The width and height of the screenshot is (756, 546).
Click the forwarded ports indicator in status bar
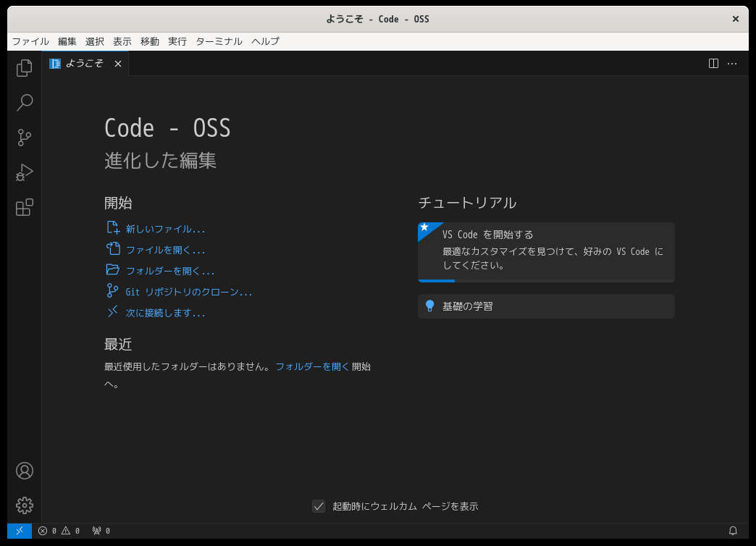101,531
